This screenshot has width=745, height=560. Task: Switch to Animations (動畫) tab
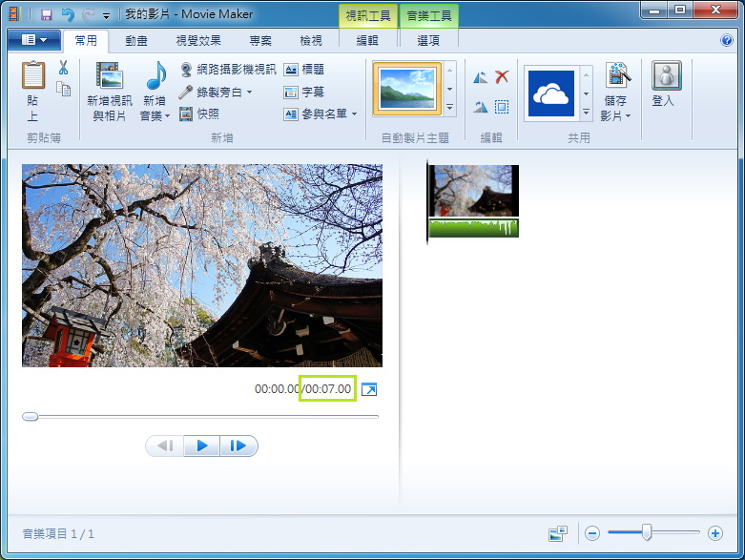[x=136, y=41]
